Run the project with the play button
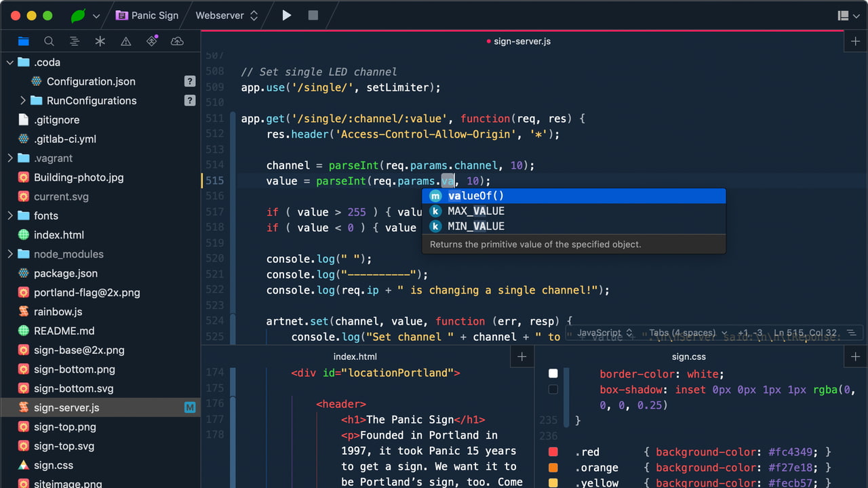The image size is (868, 488). (287, 15)
